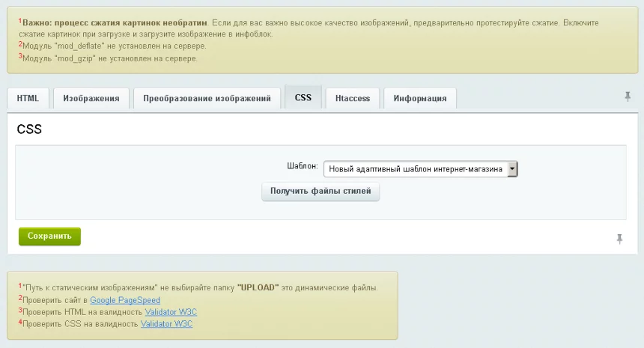
Task: Click the UPLOAD folder note text
Action: tap(200, 288)
